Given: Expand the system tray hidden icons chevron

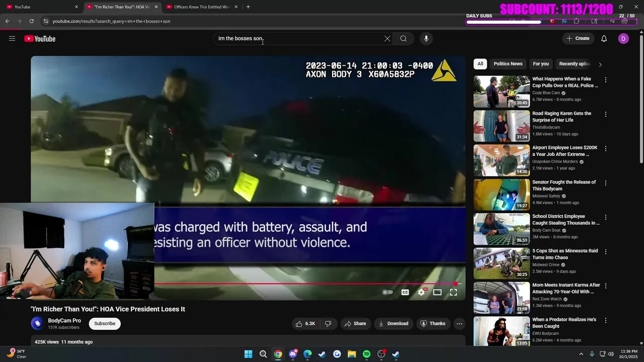Looking at the screenshot, I should tap(581, 354).
